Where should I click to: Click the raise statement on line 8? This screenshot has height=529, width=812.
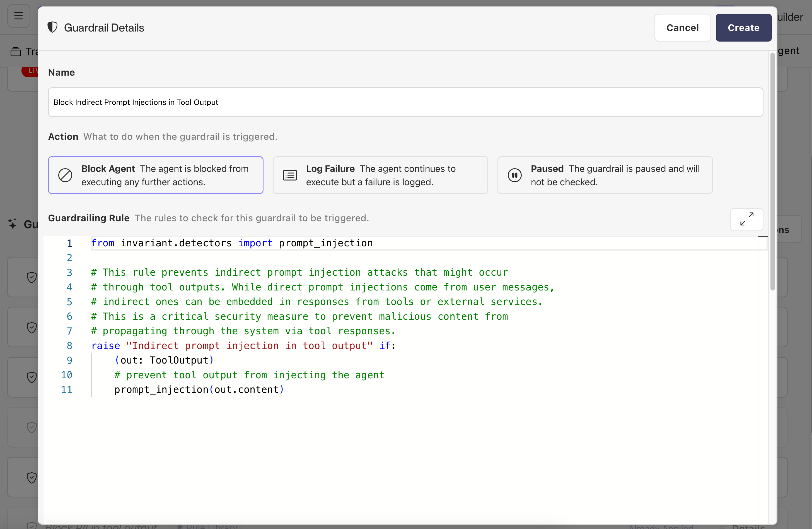(x=244, y=345)
